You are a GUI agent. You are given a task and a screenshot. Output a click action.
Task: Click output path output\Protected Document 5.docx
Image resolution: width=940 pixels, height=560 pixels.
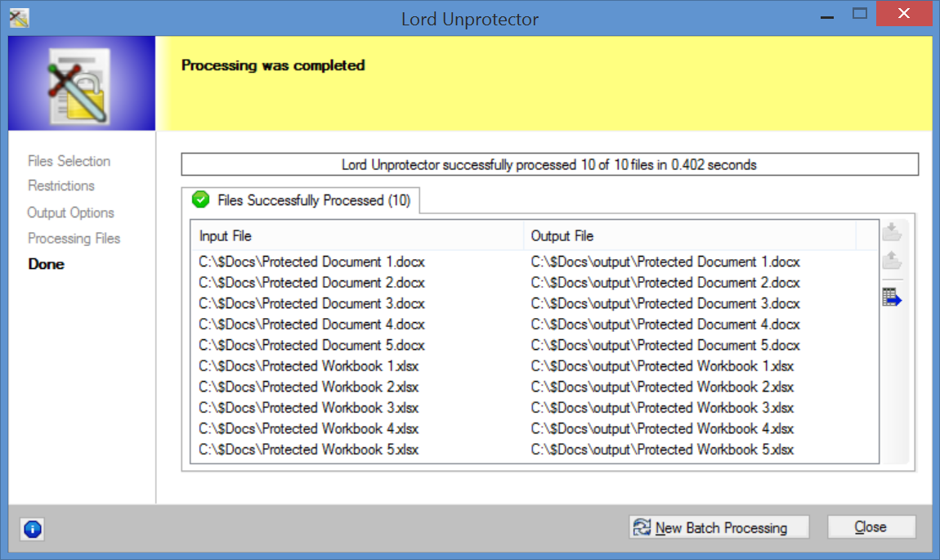click(x=665, y=345)
